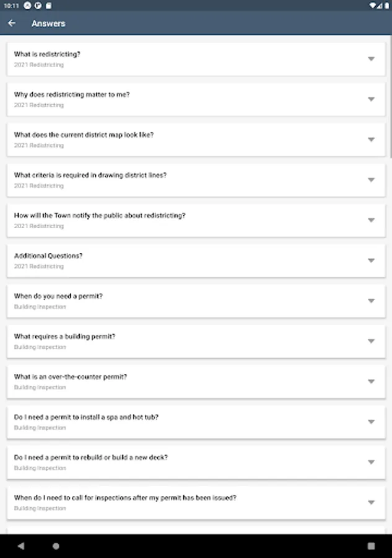Click the "Answers" header title
The image size is (392, 558).
point(48,24)
